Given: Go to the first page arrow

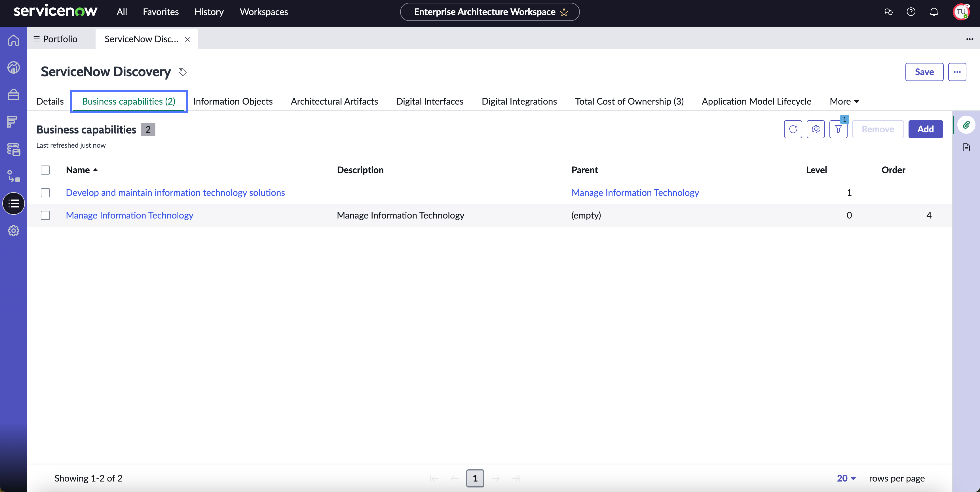Looking at the screenshot, I should 434,478.
